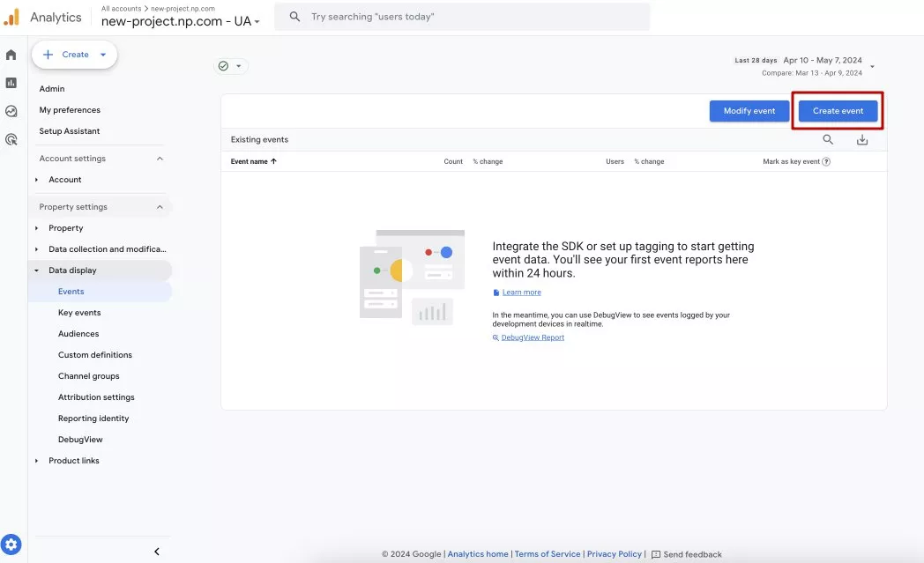924x563 pixels.
Task: Open the data quality checkmark dropdown
Action: [x=230, y=66]
